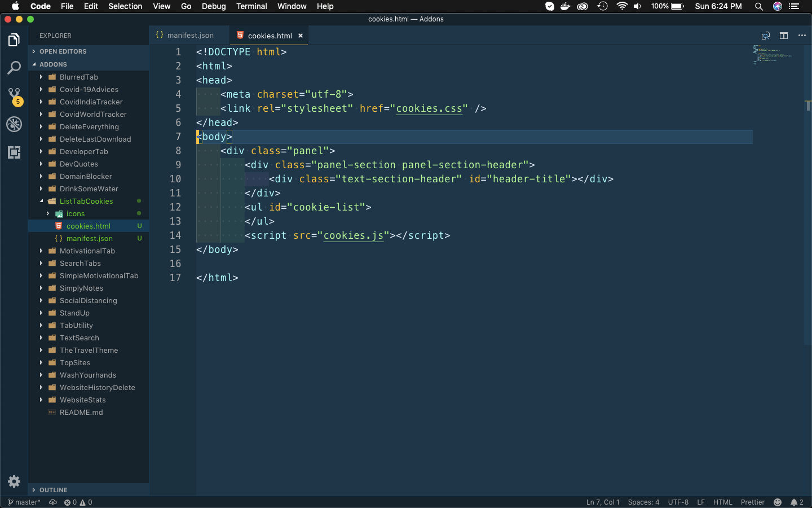Screen dimensions: 812x508
Task: Click the minimap code preview
Action: (x=772, y=55)
